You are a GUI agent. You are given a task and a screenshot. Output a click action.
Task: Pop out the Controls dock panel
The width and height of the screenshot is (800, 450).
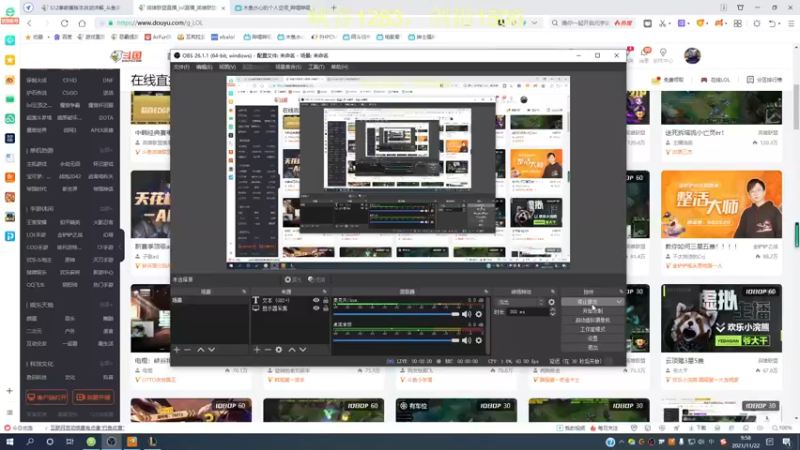coord(621,292)
